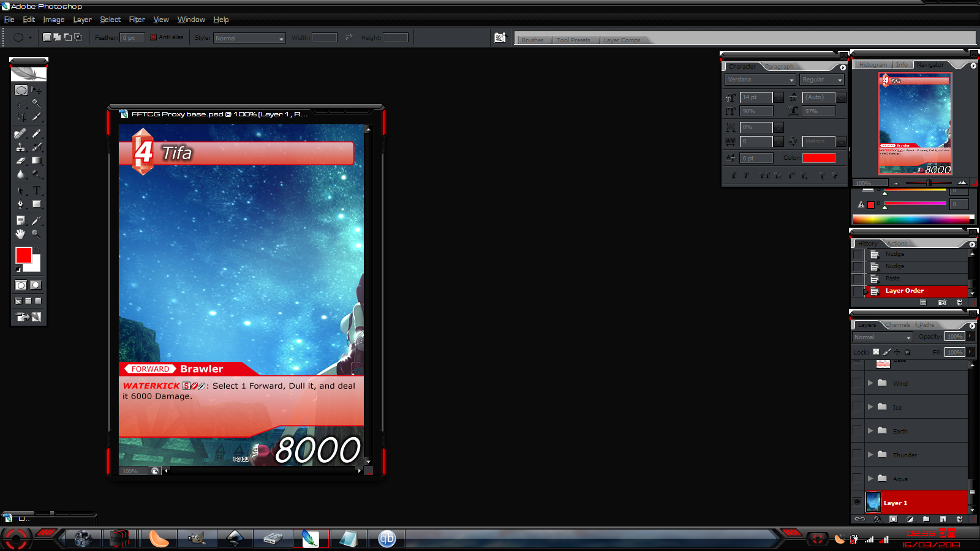Image resolution: width=980 pixels, height=551 pixels.
Task: Select the Pen tool
Action: point(21,204)
